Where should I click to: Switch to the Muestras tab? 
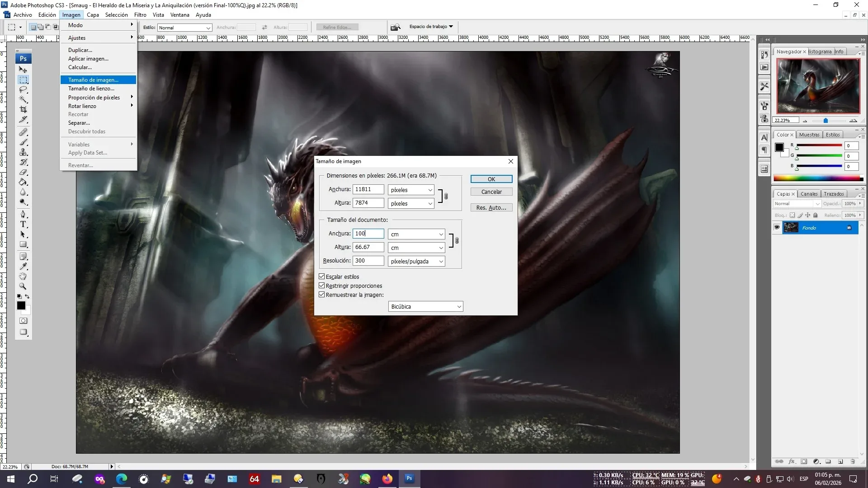809,135
